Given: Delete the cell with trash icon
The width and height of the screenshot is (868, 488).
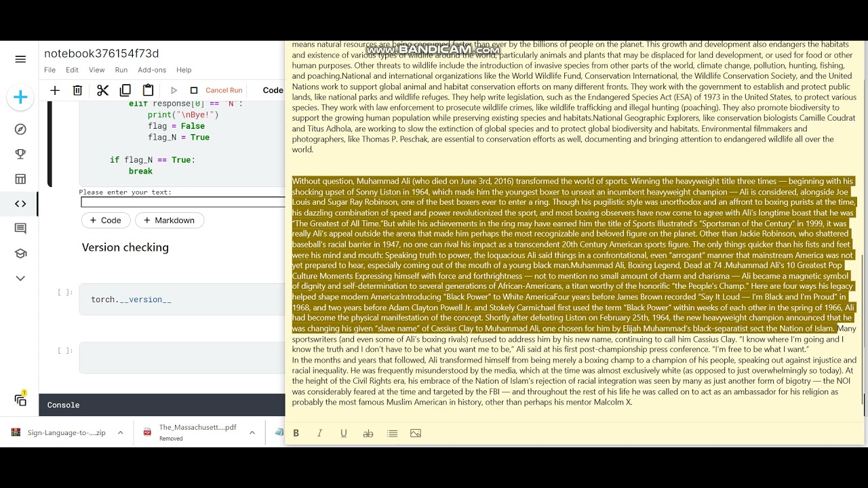Looking at the screenshot, I should tap(77, 90).
